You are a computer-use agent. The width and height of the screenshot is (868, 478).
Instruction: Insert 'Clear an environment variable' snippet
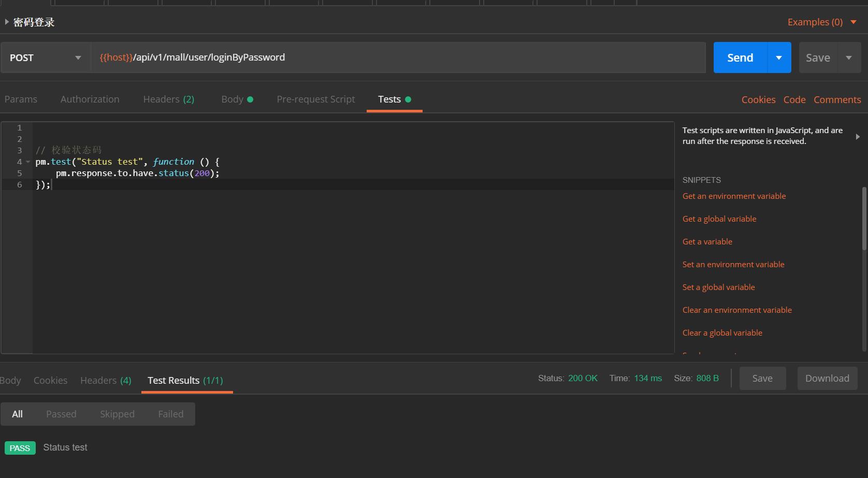click(737, 310)
